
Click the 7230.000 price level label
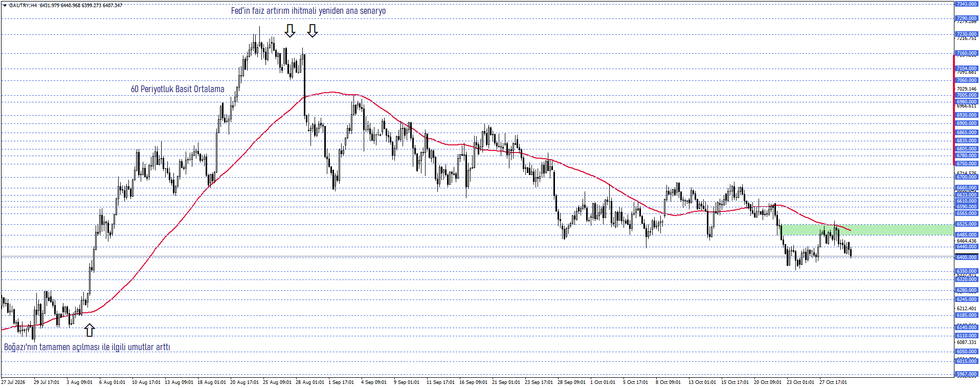(x=966, y=34)
